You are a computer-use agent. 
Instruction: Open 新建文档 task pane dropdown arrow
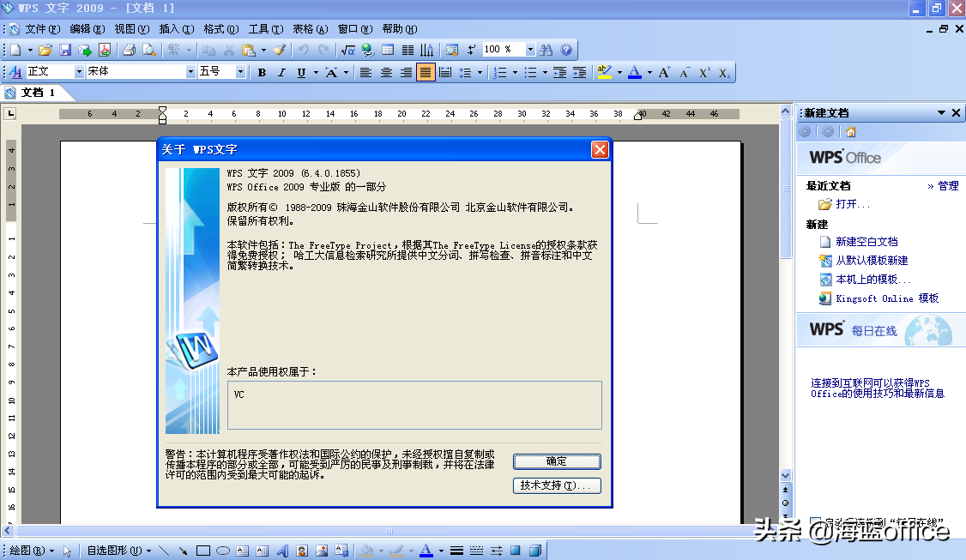point(941,112)
